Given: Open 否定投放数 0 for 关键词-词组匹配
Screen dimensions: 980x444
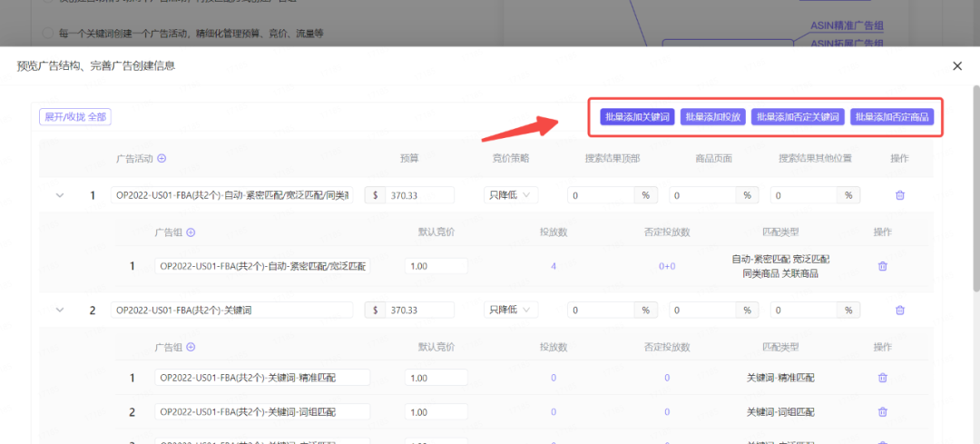Looking at the screenshot, I should tap(667, 412).
